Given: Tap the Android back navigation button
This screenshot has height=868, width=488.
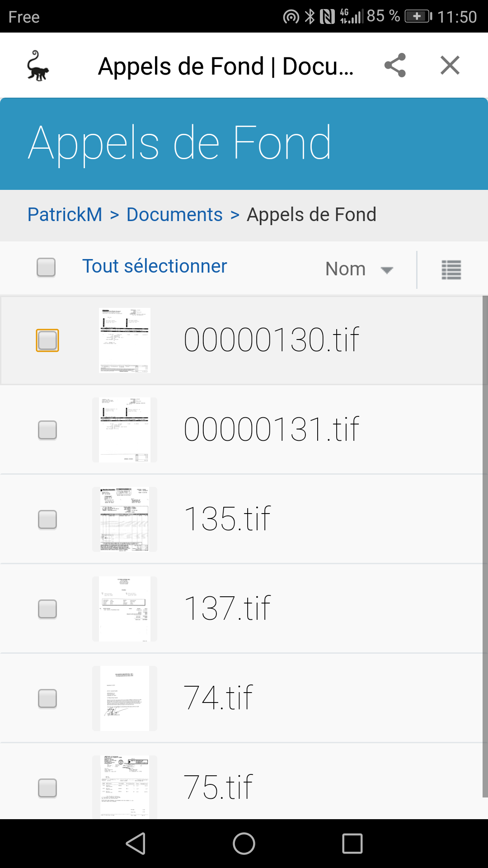Looking at the screenshot, I should click(x=136, y=844).
